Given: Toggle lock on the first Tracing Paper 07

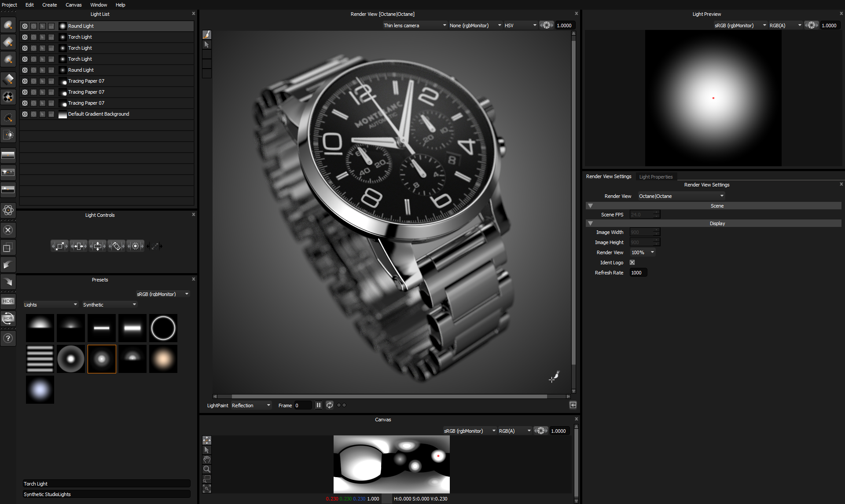Looking at the screenshot, I should pos(51,81).
